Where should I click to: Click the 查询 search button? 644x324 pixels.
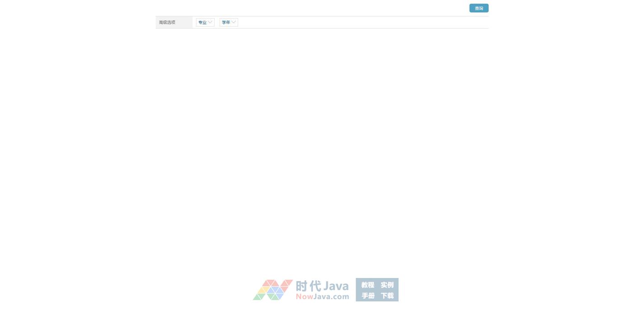coord(479,8)
